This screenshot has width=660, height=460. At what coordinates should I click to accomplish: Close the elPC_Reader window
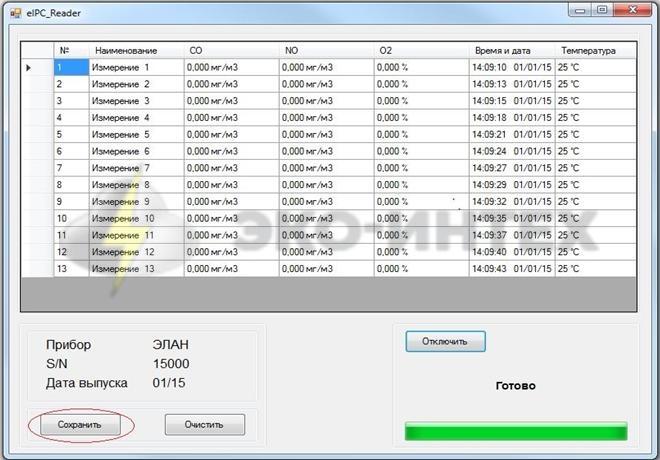632,9
